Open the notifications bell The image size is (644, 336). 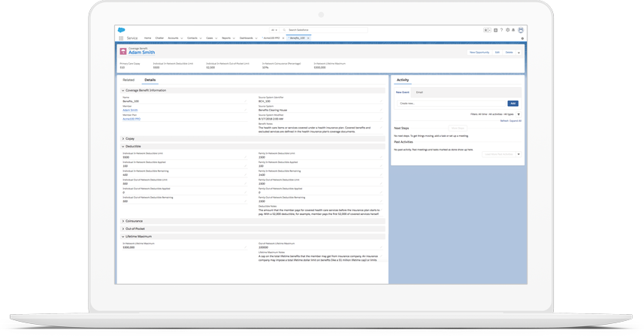pos(513,30)
